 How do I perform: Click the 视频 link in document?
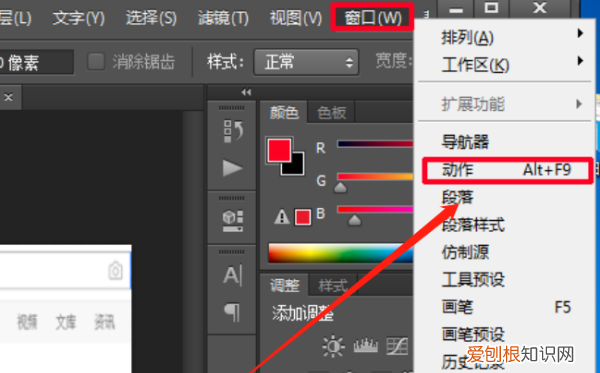point(27,322)
